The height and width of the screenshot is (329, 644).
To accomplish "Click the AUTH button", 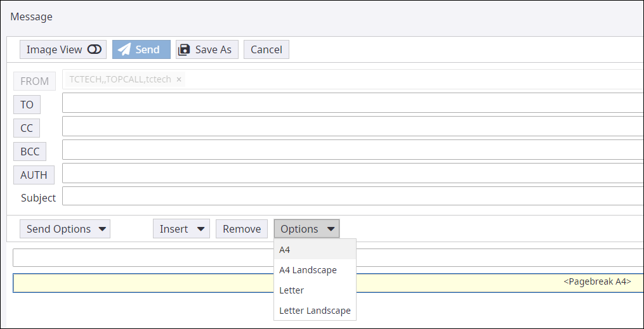I will coord(34,175).
